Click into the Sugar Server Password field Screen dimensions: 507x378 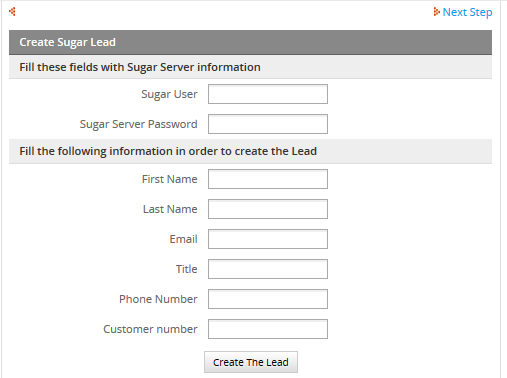click(x=268, y=124)
